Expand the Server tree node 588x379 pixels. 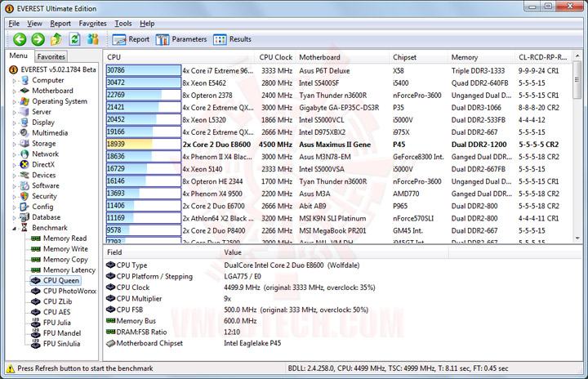14,112
